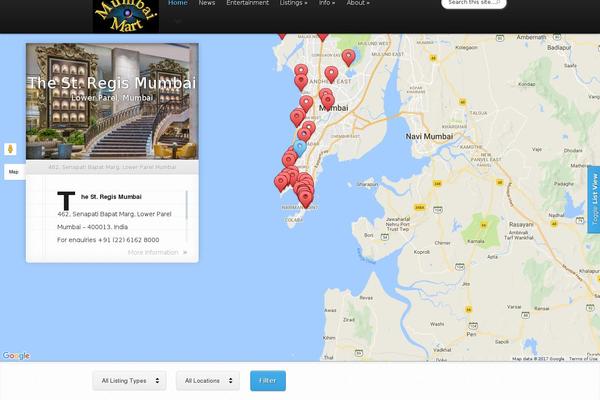This screenshot has width=600, height=400.
Task: Click the phone enquiries line +91 (22) 6162 8000
Action: coord(108,240)
